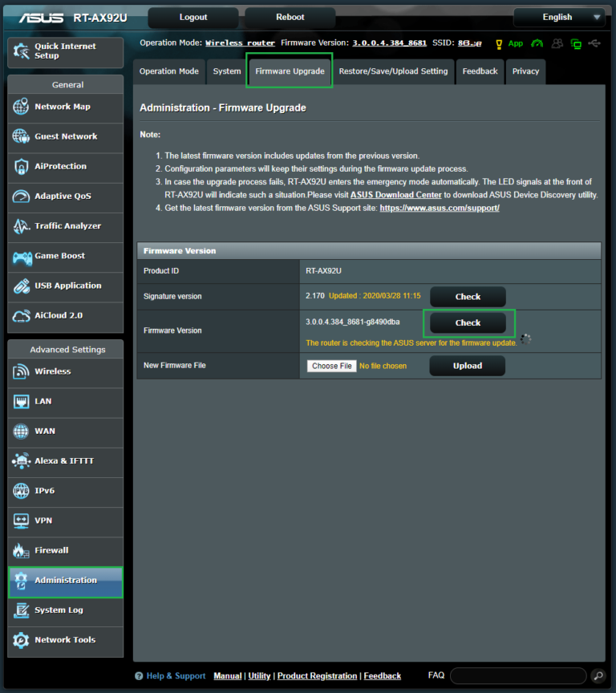
Task: Click the USB status icon in header
Action: (594, 43)
